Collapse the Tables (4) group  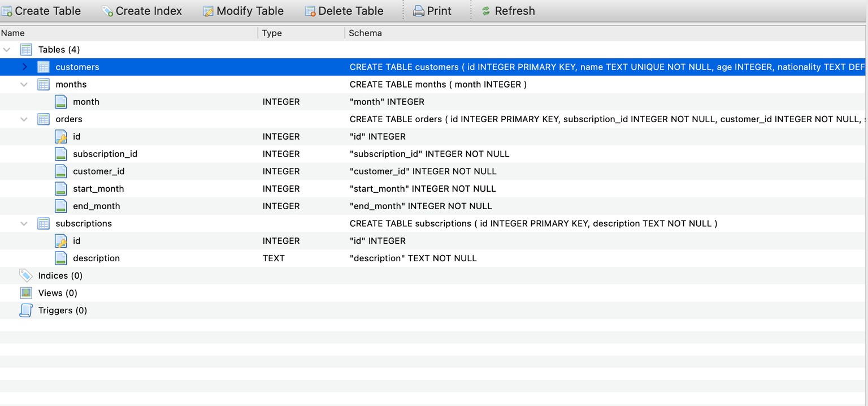click(x=7, y=50)
